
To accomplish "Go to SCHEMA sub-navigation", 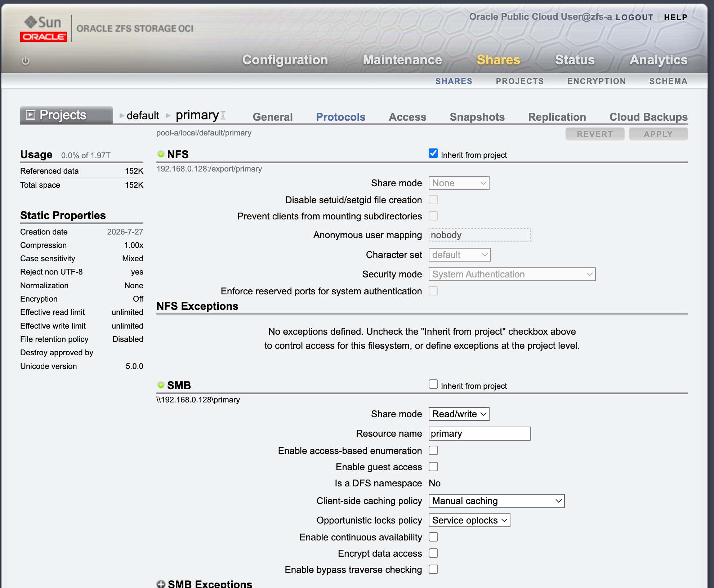I will [x=668, y=81].
